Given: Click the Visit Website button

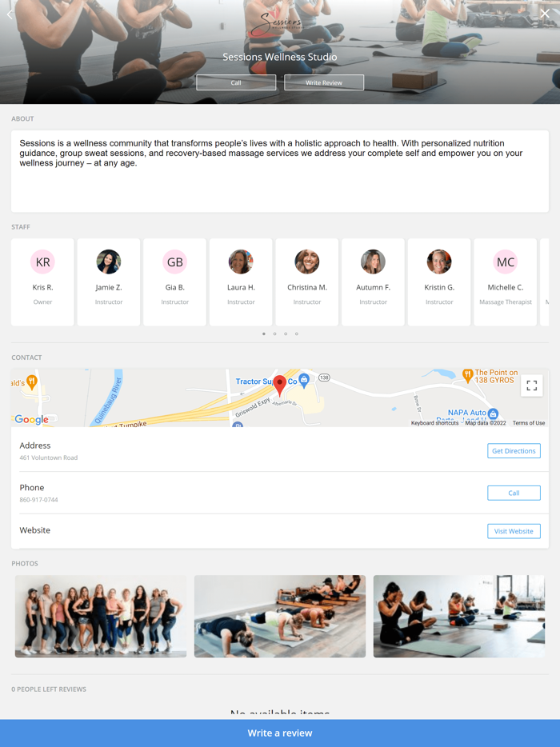Looking at the screenshot, I should point(514,531).
